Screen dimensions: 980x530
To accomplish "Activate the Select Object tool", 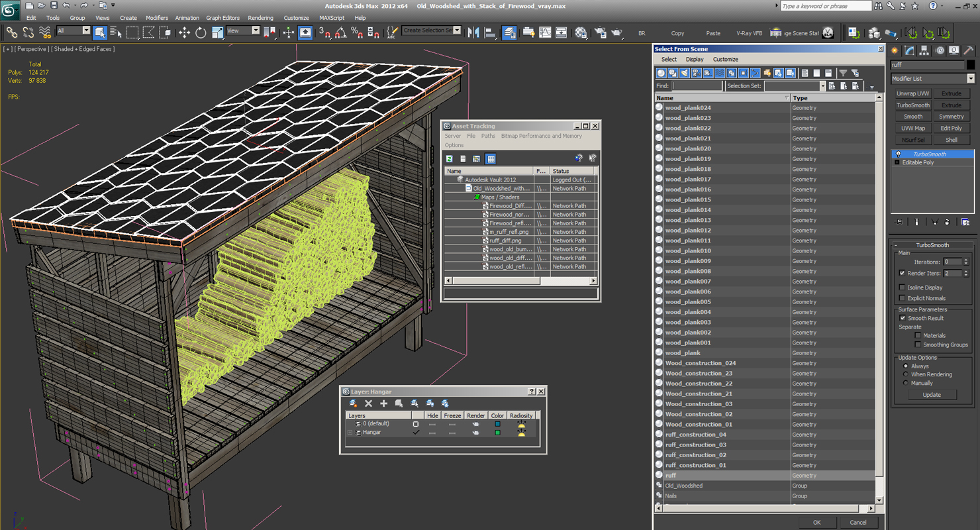I will coord(100,32).
